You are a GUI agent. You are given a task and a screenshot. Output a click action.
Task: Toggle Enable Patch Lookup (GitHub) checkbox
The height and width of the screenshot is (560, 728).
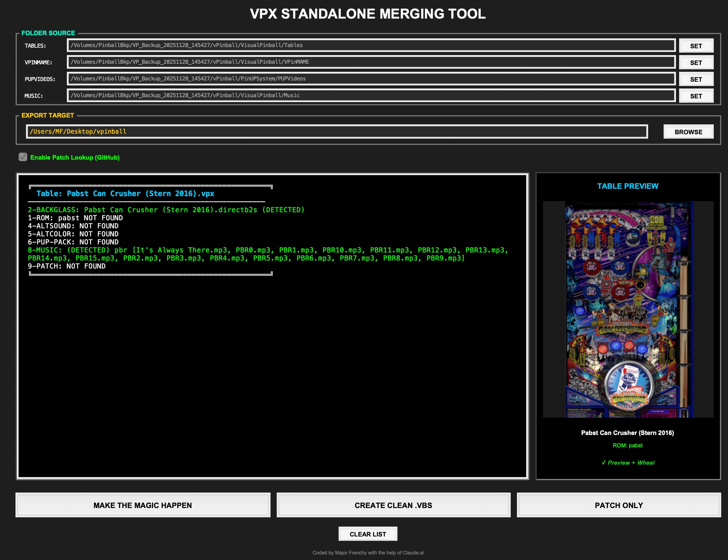(x=23, y=157)
